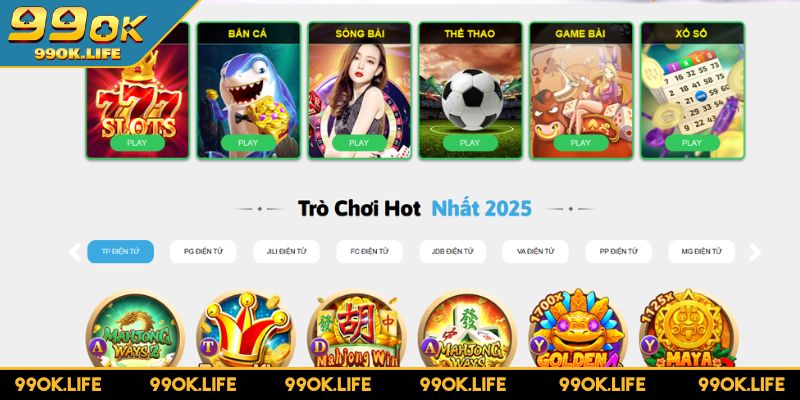Open the jester hat game icon

coord(246,332)
